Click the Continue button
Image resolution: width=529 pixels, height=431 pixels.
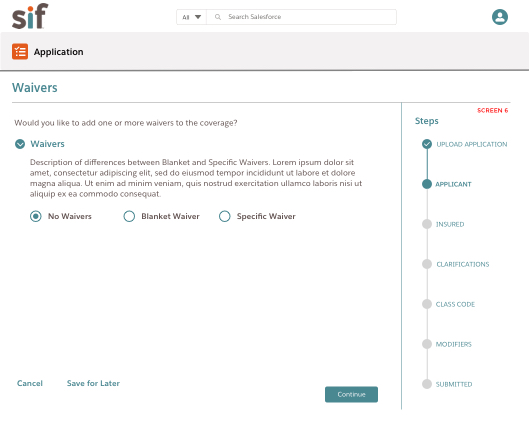tap(351, 394)
